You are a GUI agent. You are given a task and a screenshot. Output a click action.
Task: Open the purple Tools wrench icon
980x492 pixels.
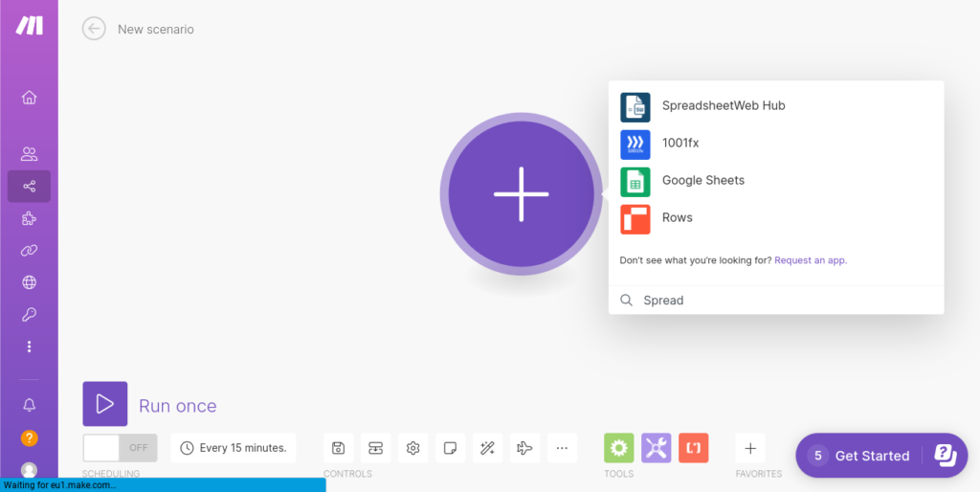point(657,448)
